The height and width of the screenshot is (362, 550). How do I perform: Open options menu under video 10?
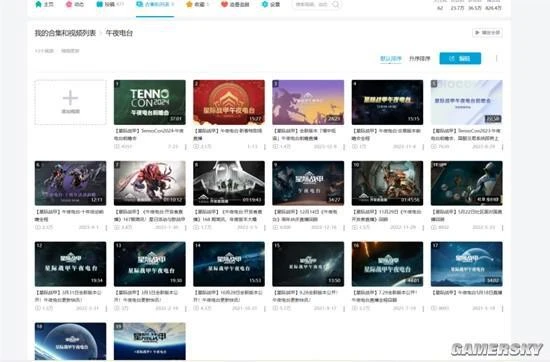(x=423, y=228)
